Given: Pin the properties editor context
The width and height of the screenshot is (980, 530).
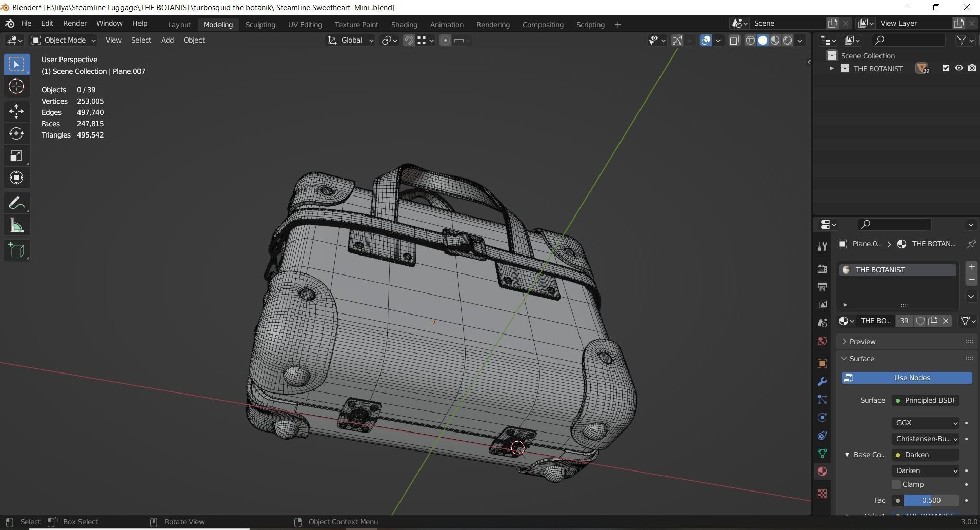Looking at the screenshot, I should (971, 244).
